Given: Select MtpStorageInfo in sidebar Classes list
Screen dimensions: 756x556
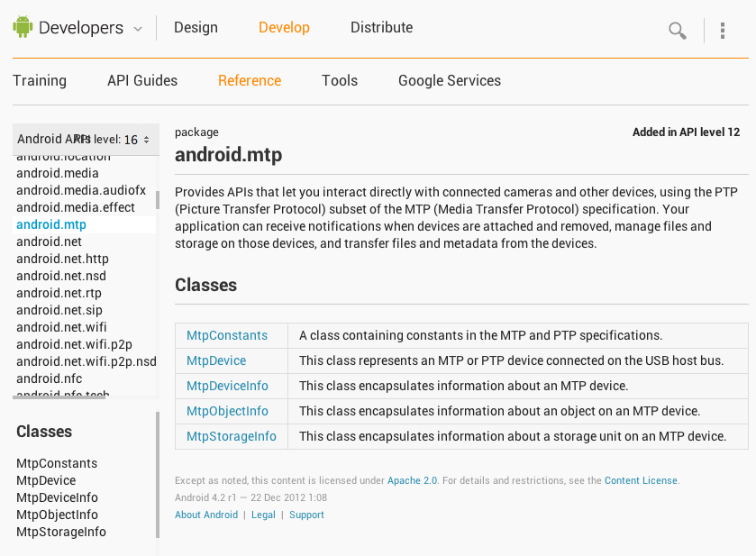Looking at the screenshot, I should [61, 532].
